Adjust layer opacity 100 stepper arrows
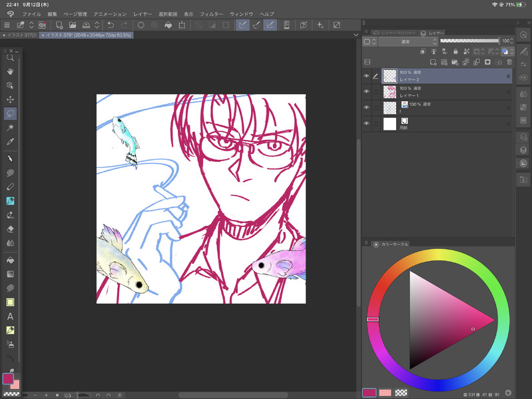Image resolution: width=532 pixels, height=399 pixels. (x=511, y=41)
